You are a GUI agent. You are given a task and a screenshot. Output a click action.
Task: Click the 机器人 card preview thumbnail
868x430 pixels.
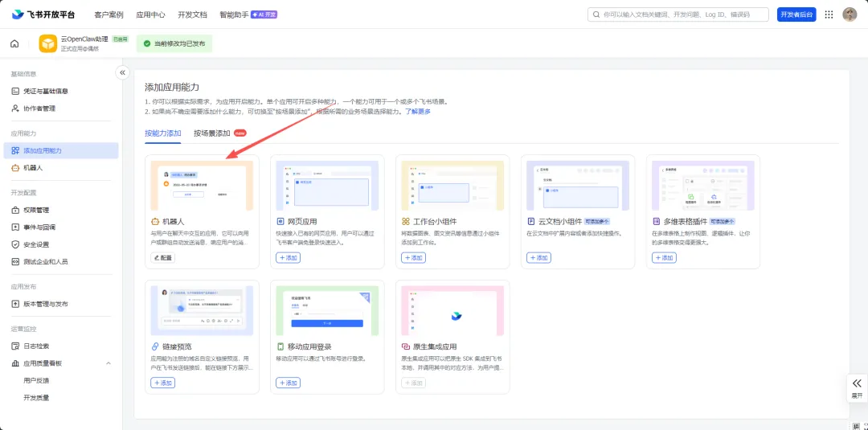[202, 186]
